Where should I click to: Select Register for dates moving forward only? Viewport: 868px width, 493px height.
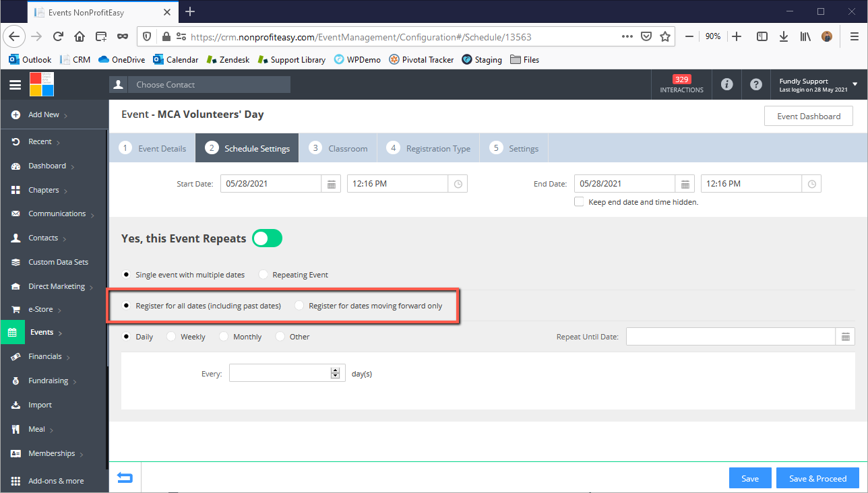299,306
